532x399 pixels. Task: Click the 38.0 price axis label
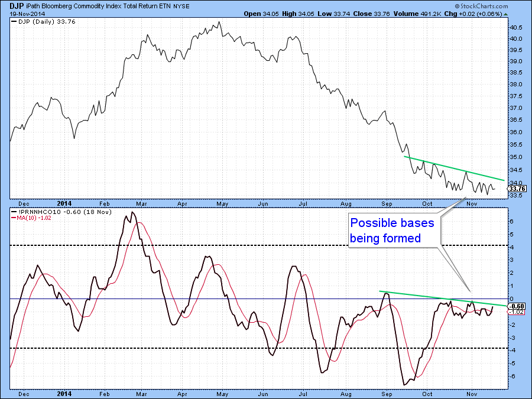515,85
